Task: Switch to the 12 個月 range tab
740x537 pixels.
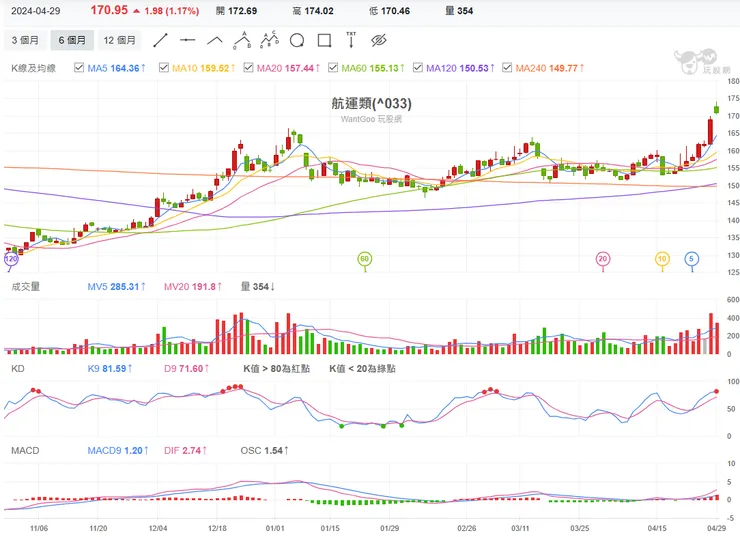Action: click(x=119, y=41)
